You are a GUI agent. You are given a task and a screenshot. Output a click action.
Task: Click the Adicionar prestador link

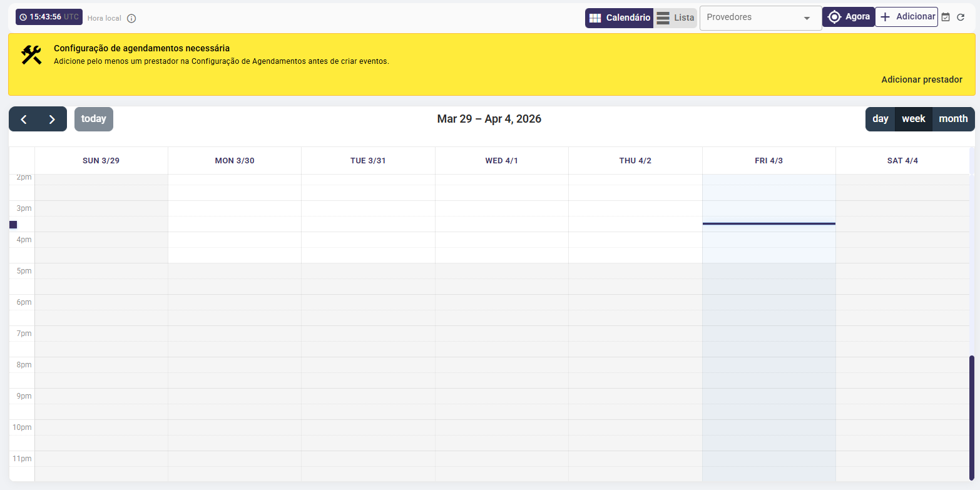pos(922,79)
